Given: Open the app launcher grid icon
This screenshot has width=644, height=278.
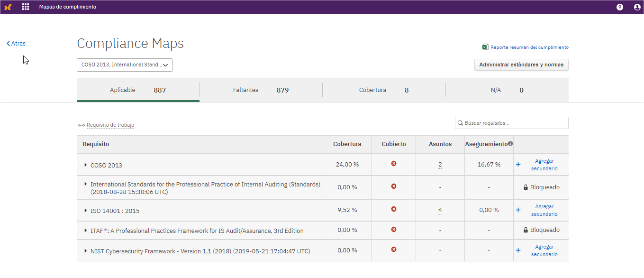Looking at the screenshot, I should [x=26, y=7].
